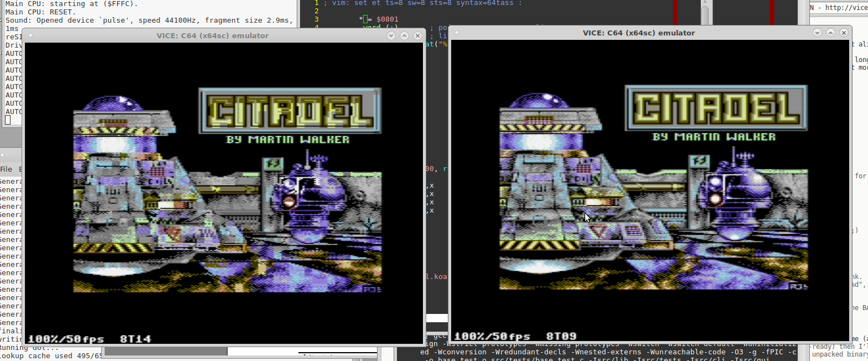Image resolution: width=868 pixels, height=361 pixels.
Task: Click '100%/50fps' status in right emulator
Action: 492,336
